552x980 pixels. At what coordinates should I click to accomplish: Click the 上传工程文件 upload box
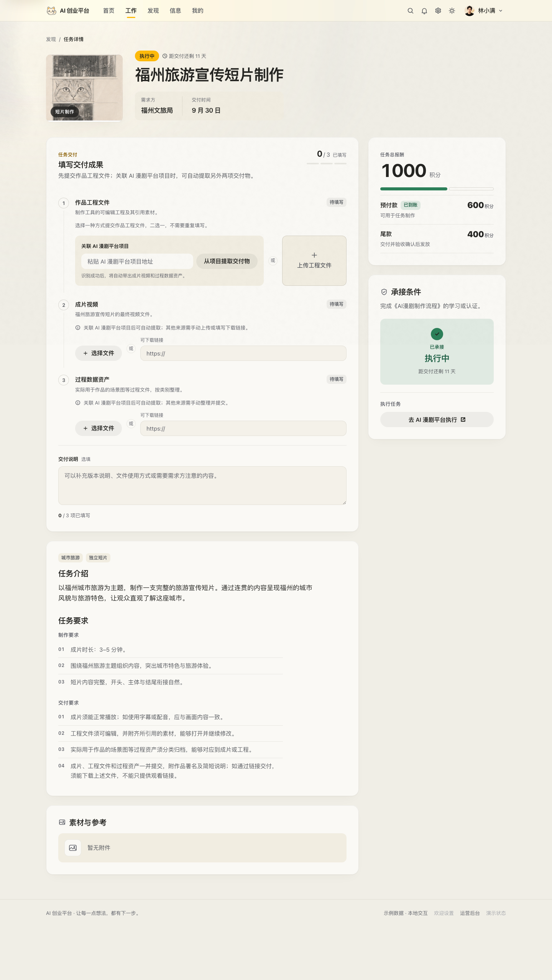(314, 261)
